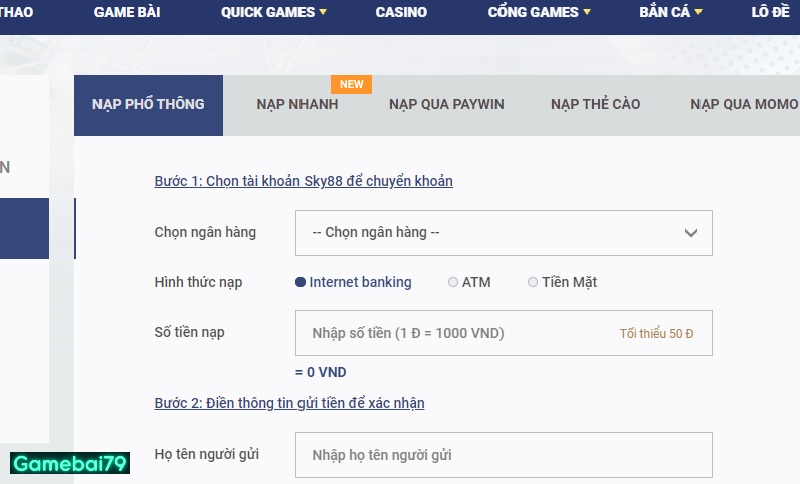Switch to the NẠP NHANH tab
Image resolution: width=800 pixels, height=484 pixels.
tap(297, 105)
